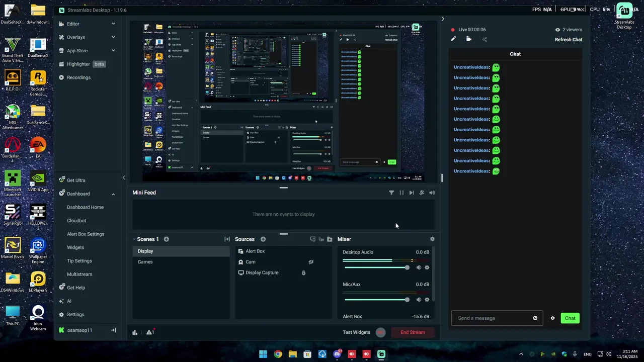Toggle visibility of the Cam source
The width and height of the screenshot is (644, 362).
(x=311, y=262)
